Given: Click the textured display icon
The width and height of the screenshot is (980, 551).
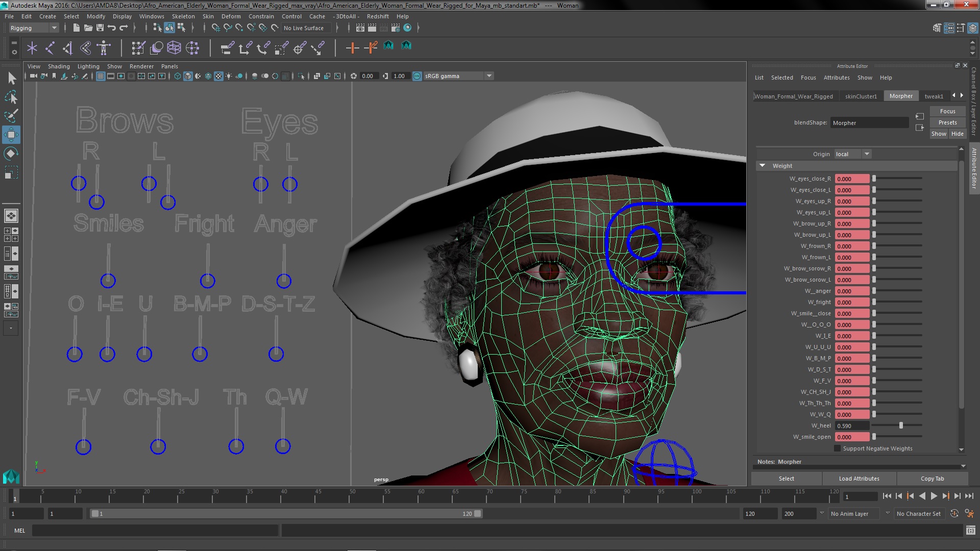Looking at the screenshot, I should click(218, 76).
